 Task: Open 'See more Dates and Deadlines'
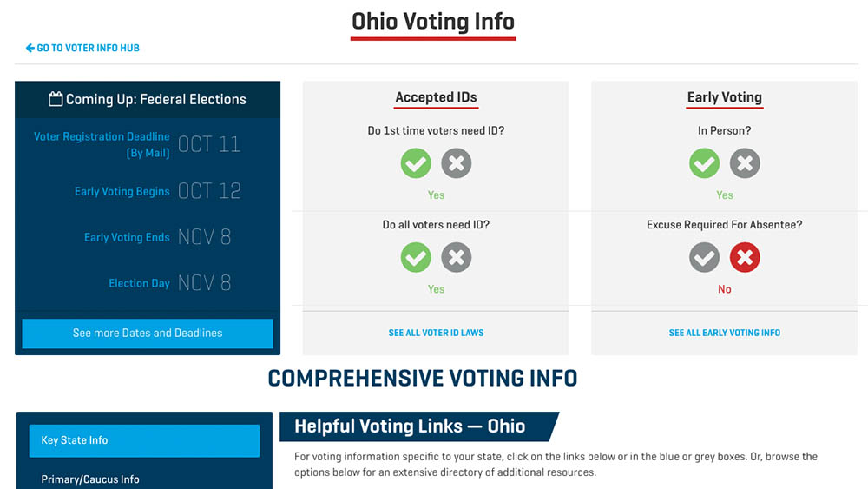(x=148, y=333)
